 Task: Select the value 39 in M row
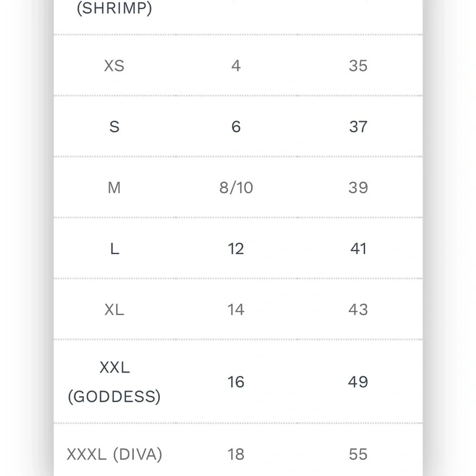[x=358, y=188]
